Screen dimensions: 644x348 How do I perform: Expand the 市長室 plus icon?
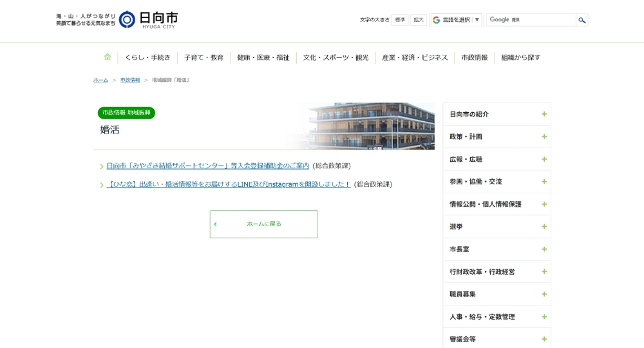[x=544, y=249]
